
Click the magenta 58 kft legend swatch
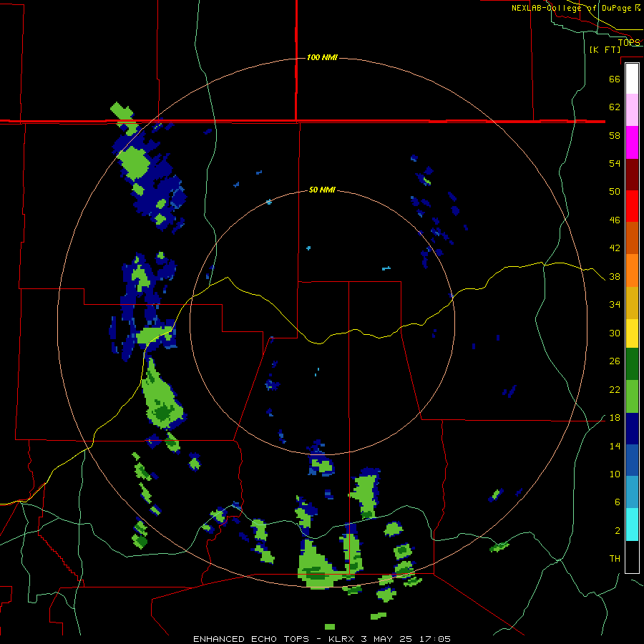(x=632, y=142)
